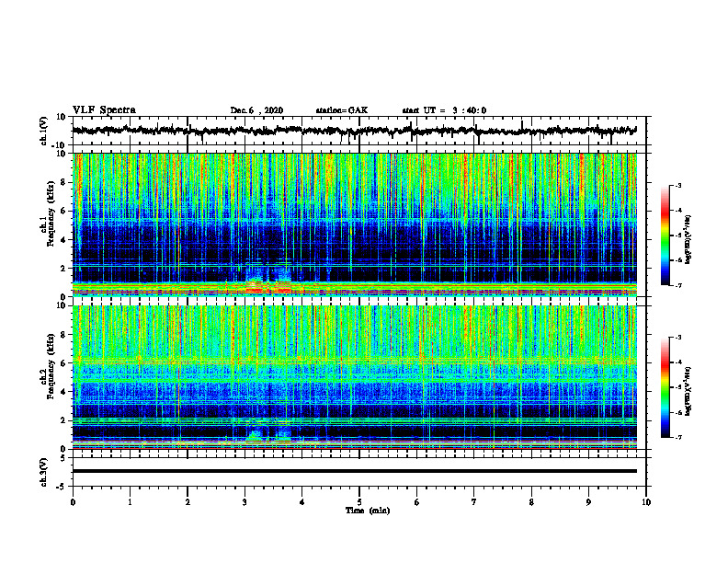
Task: Click the "4" kHz tick on ch.2 frequency axis
Action: (x=63, y=392)
